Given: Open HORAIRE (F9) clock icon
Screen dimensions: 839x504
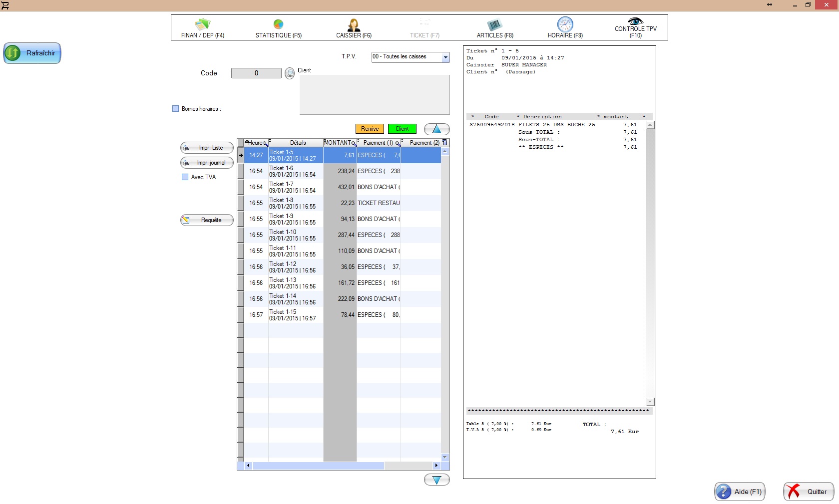Looking at the screenshot, I should [565, 24].
